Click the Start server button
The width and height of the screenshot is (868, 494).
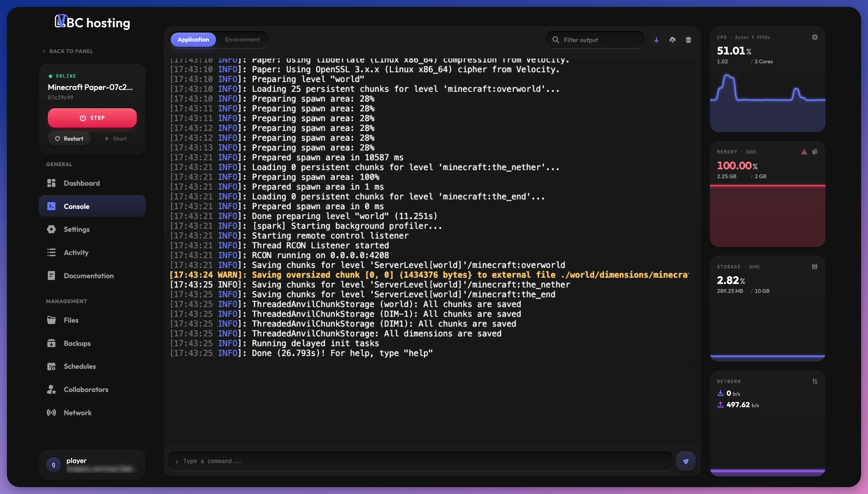click(x=116, y=138)
